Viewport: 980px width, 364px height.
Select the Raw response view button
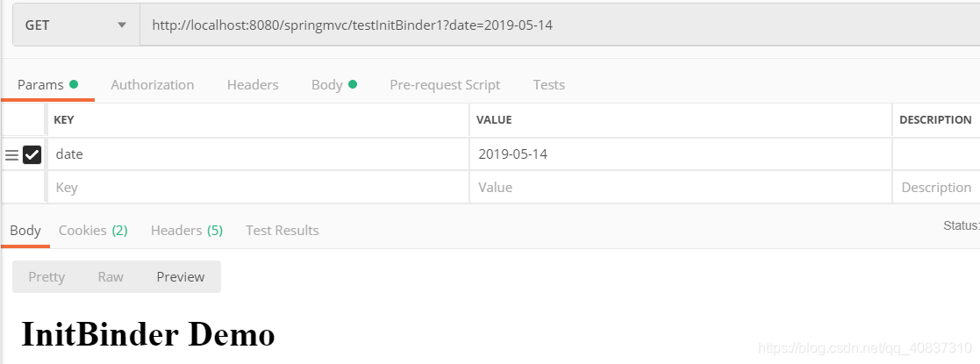111,276
